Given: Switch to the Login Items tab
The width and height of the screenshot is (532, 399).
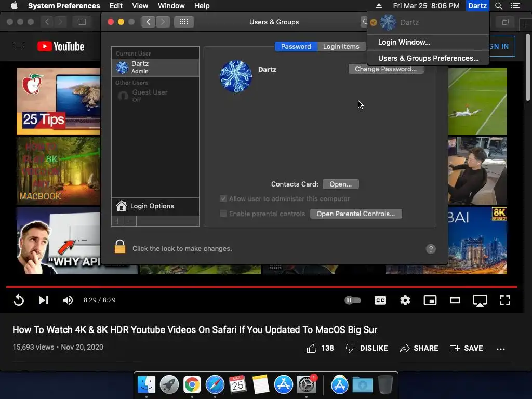Looking at the screenshot, I should point(341,46).
